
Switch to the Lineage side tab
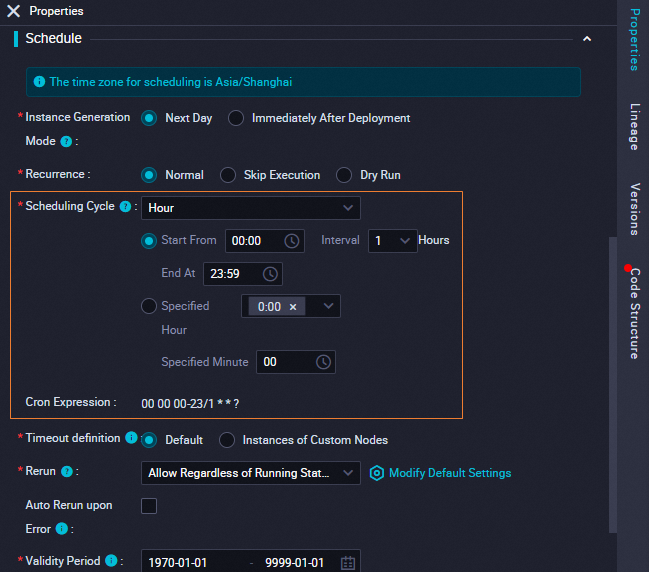(635, 127)
